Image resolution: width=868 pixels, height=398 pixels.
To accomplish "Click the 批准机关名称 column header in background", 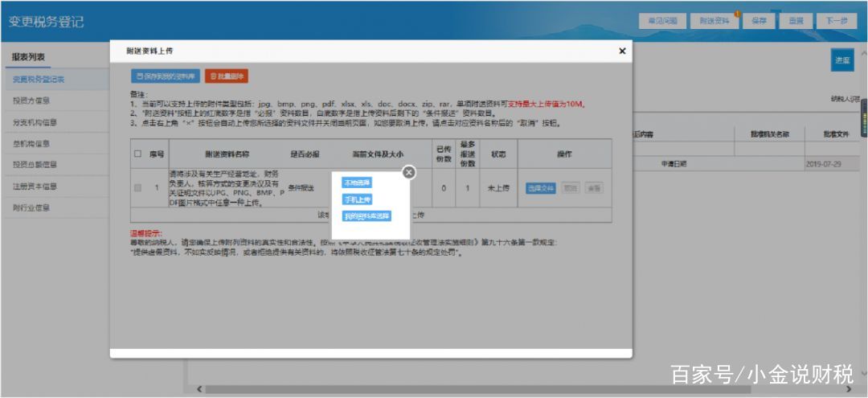I will tap(769, 134).
